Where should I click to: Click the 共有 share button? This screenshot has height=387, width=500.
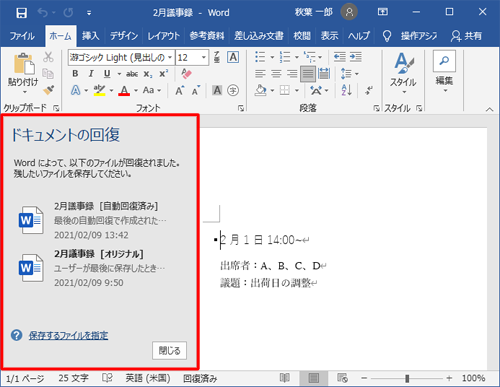[467, 36]
